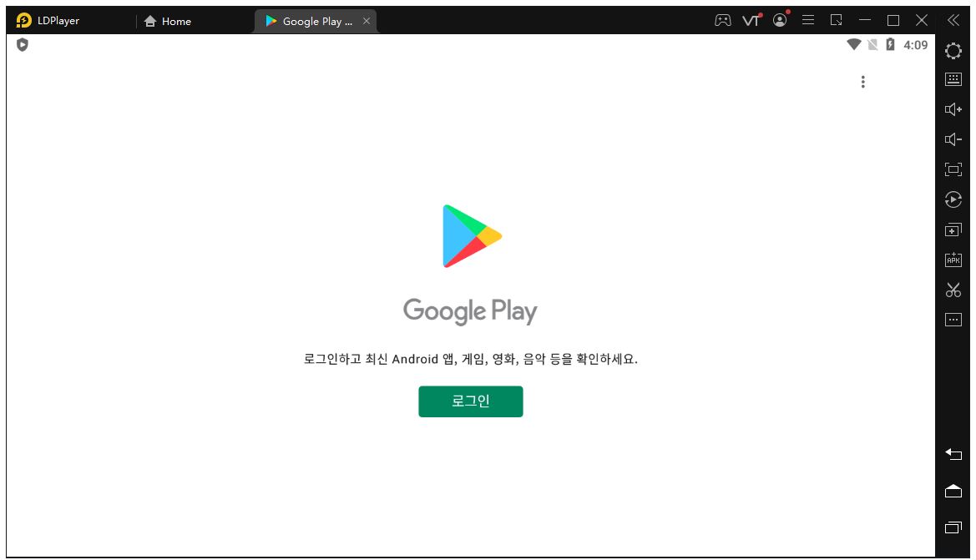Open multi-instance manager icon

(x=953, y=230)
